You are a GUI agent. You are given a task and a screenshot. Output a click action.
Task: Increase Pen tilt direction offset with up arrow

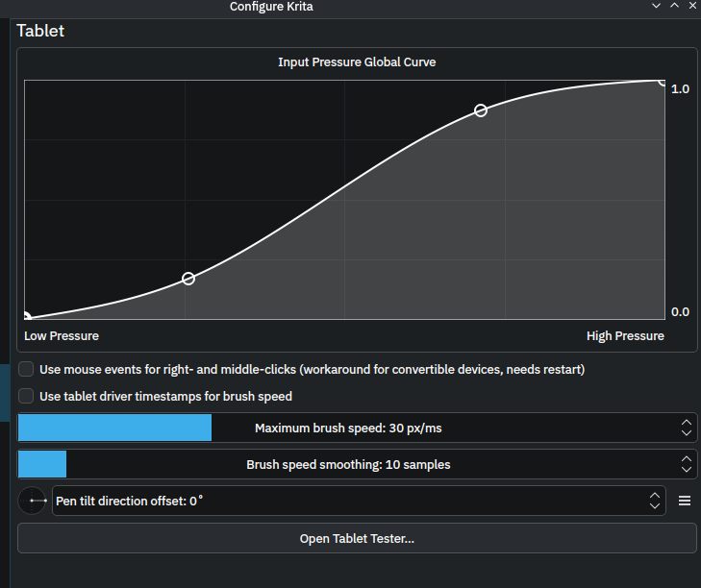click(x=655, y=496)
